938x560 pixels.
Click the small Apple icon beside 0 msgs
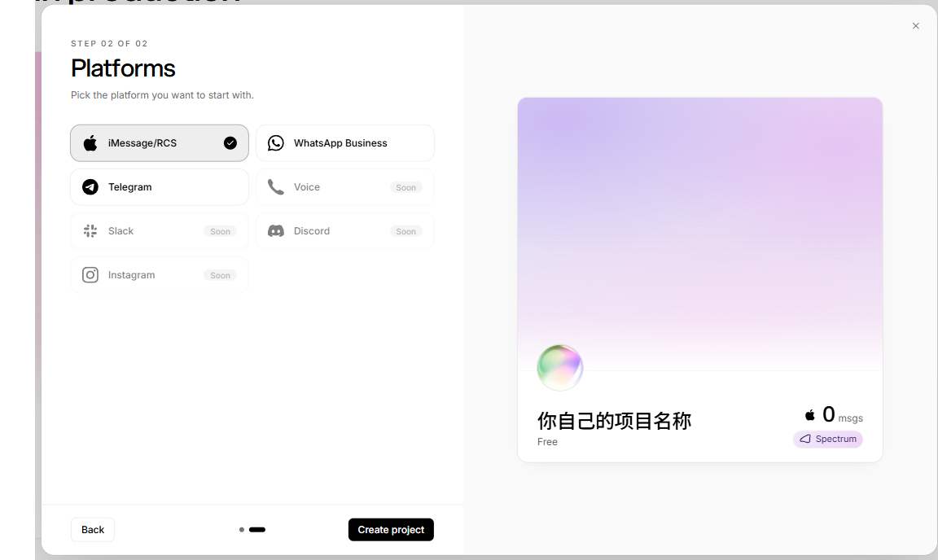click(810, 414)
